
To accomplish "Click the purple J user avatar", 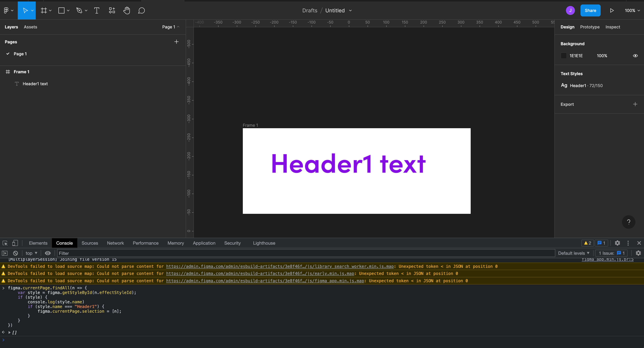I will (570, 10).
